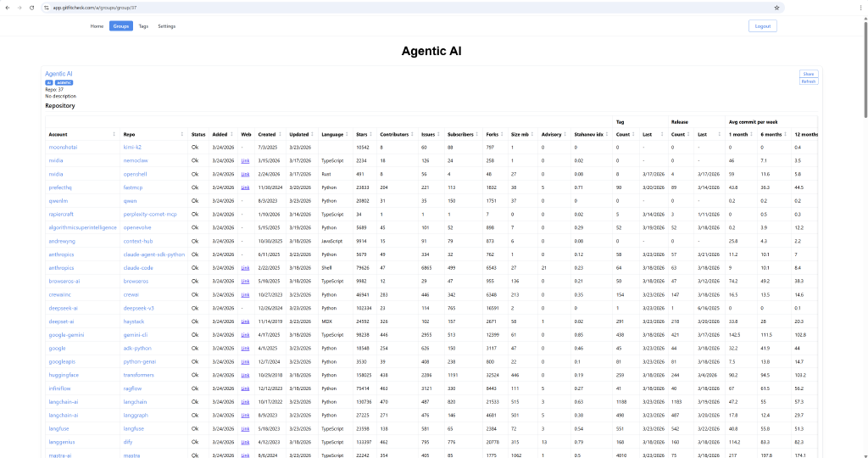Image resolution: width=868 pixels, height=458 pixels.
Task: Open the moonshotai account link
Action: (63, 148)
